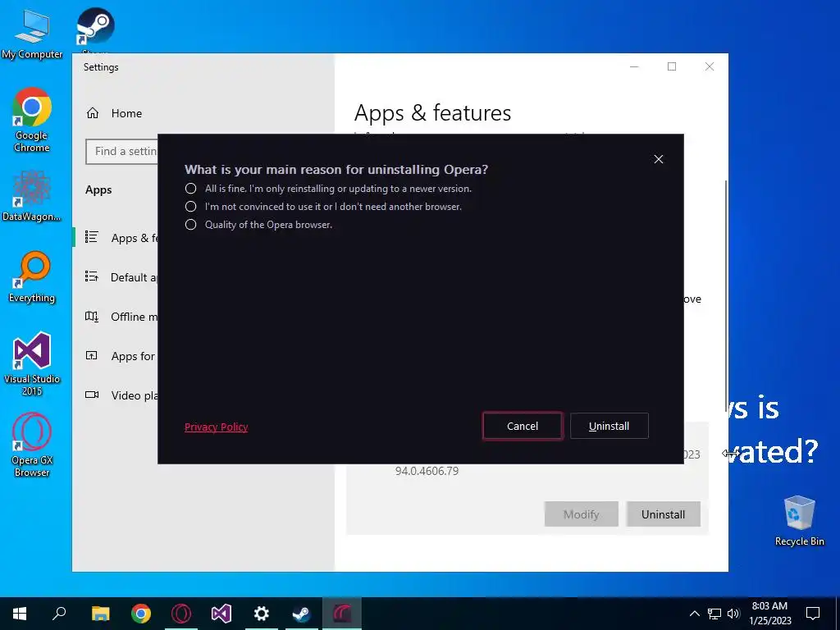The height and width of the screenshot is (630, 840).
Task: Open taskbar search magnifier
Action: pos(59,614)
